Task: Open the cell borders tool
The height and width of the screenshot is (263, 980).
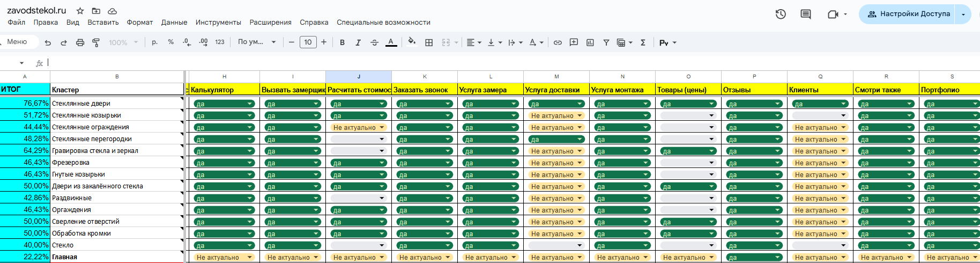Action: pyautogui.click(x=429, y=42)
